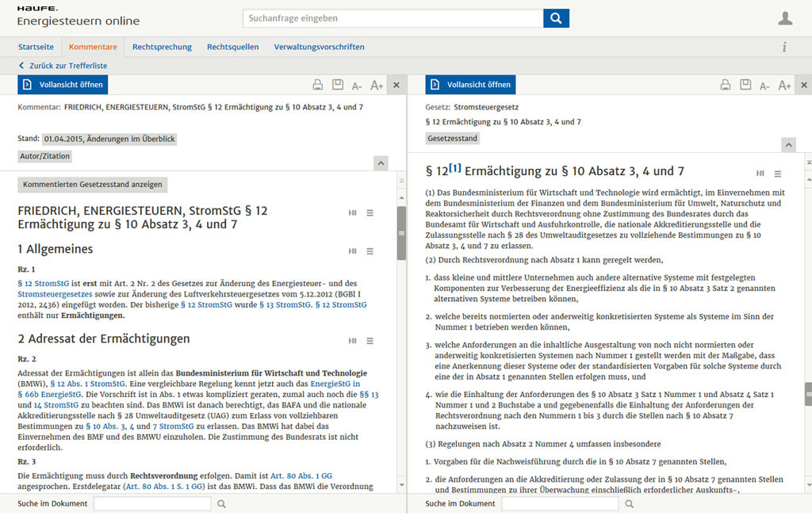Open the 'Stromsteuergesetzes' link in Rz. 1
This screenshot has height=531, width=812.
55,294
